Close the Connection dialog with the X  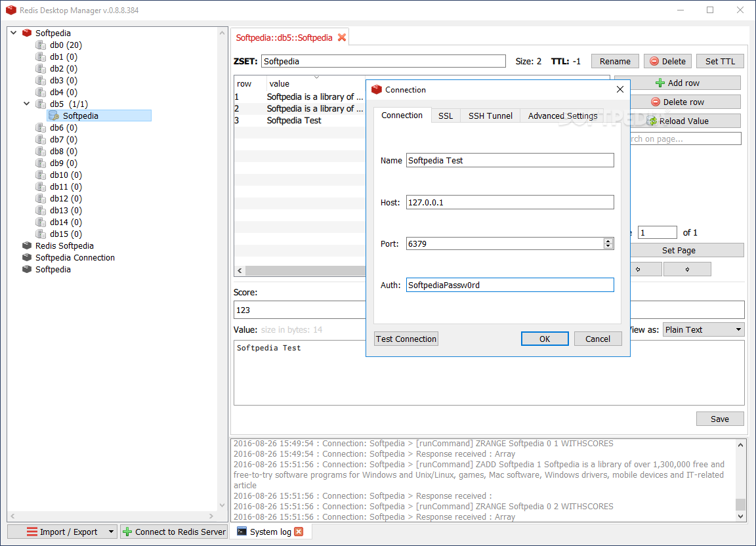620,89
